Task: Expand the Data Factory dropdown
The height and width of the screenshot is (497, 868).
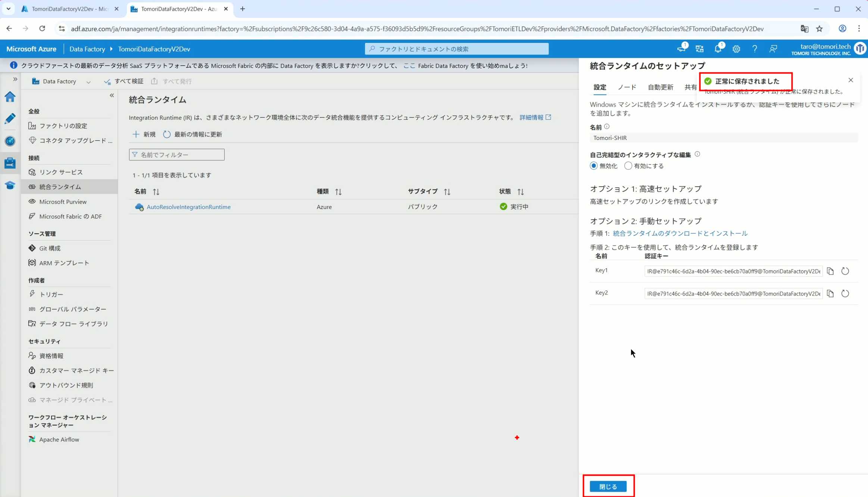Action: pos(88,82)
